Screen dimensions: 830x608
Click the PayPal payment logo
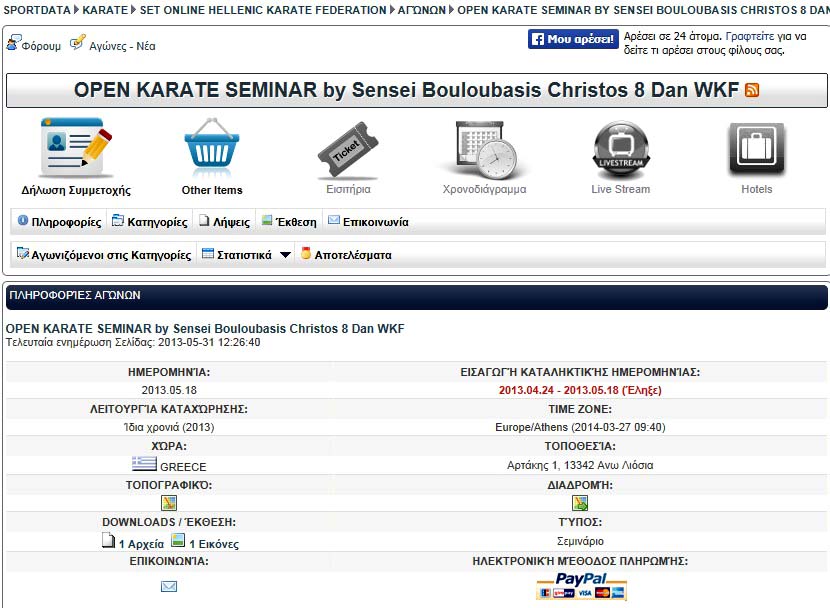coord(581,586)
